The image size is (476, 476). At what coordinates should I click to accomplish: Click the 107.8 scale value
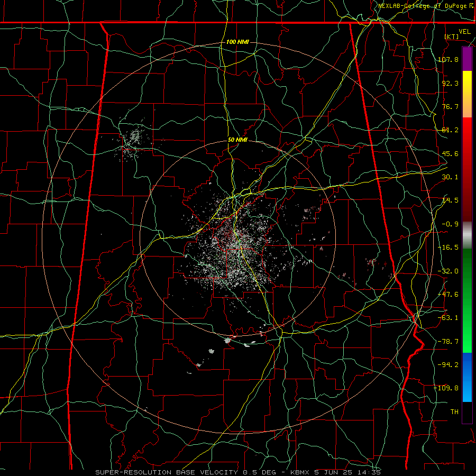pos(448,59)
